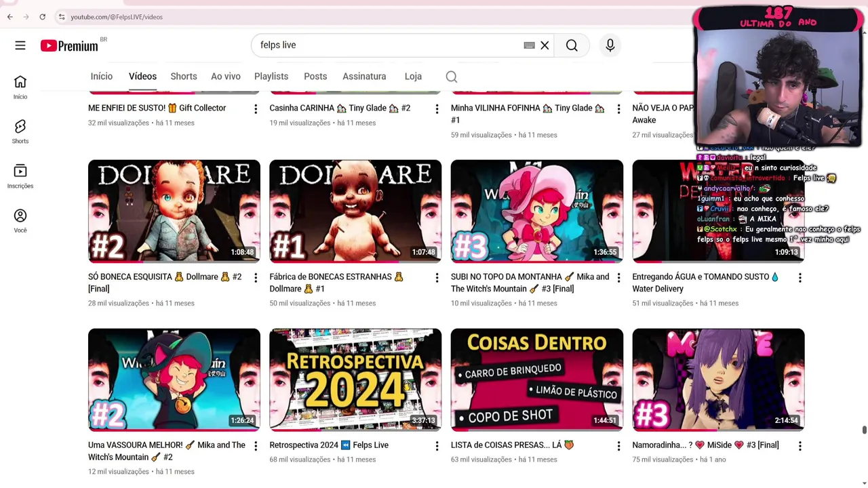Start voice search with microphone
The height and width of the screenshot is (488, 868).
pyautogui.click(x=610, y=45)
